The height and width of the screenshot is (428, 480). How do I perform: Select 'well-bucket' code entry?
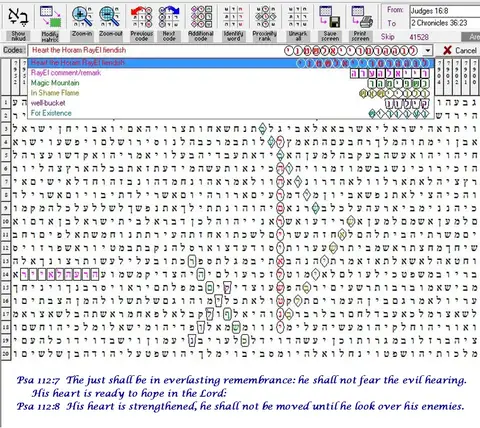point(231,103)
